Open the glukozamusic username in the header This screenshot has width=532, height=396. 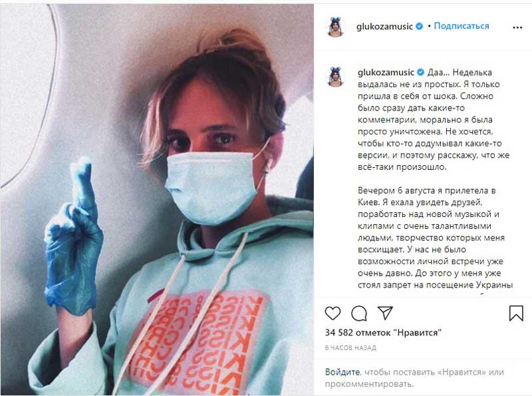coord(384,27)
